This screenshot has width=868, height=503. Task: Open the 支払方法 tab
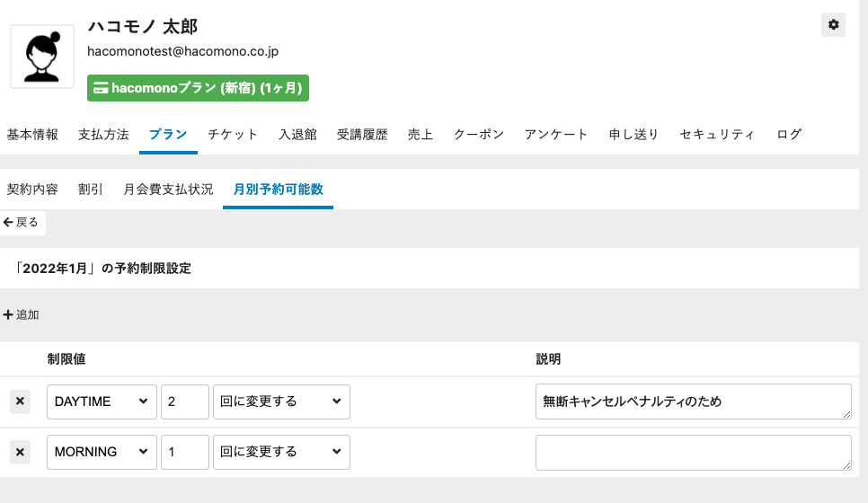[x=103, y=135]
